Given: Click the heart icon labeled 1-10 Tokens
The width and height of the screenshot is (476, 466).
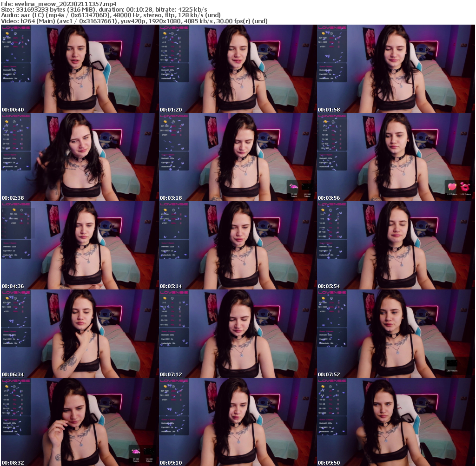Looking at the screenshot, I should [x=452, y=186].
